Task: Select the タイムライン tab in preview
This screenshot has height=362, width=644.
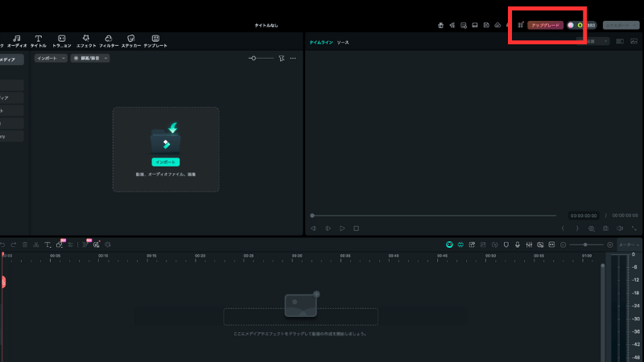Action: (x=320, y=42)
